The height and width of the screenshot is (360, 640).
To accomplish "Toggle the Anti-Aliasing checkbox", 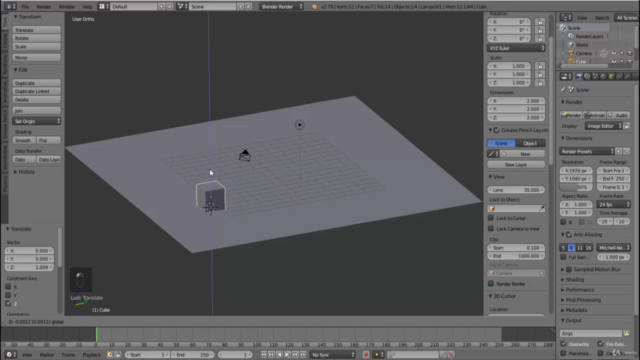I will click(x=569, y=235).
